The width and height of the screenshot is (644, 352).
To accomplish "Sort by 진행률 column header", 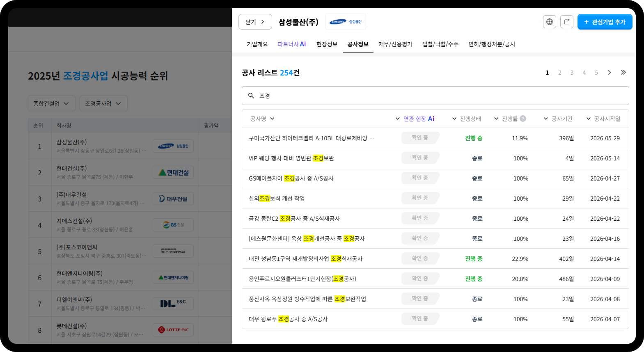I will point(506,119).
